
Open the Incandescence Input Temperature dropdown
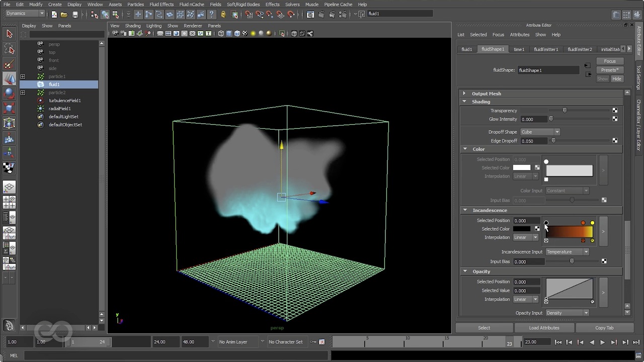pyautogui.click(x=568, y=252)
